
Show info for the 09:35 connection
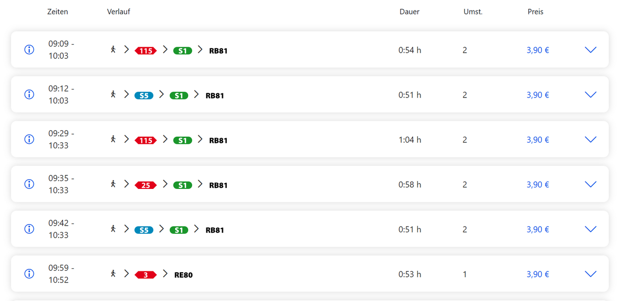(29, 184)
